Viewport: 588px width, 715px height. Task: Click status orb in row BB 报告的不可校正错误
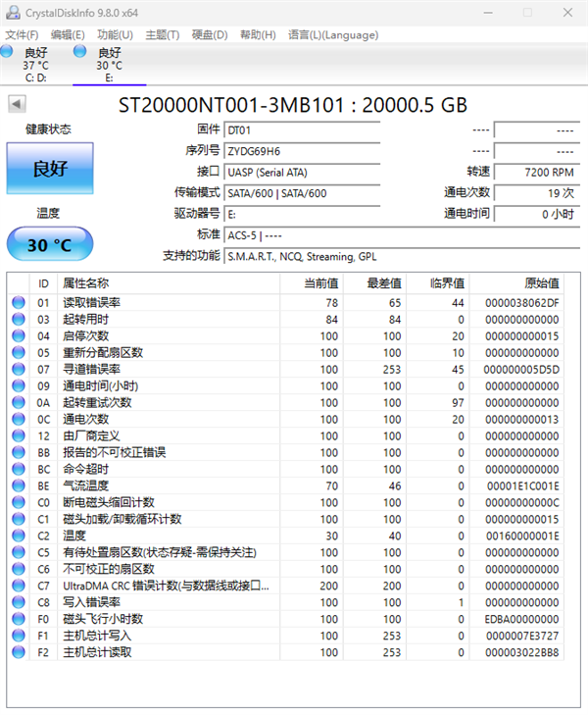coord(19,452)
